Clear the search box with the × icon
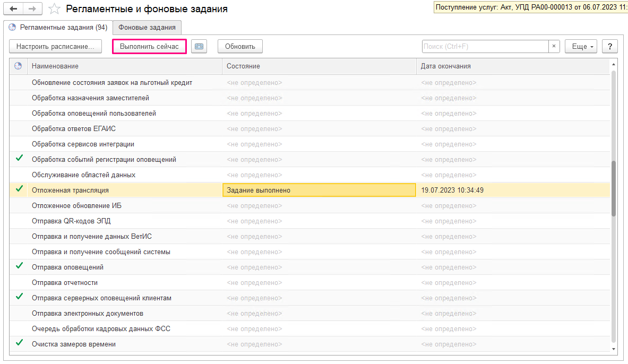 tap(554, 46)
